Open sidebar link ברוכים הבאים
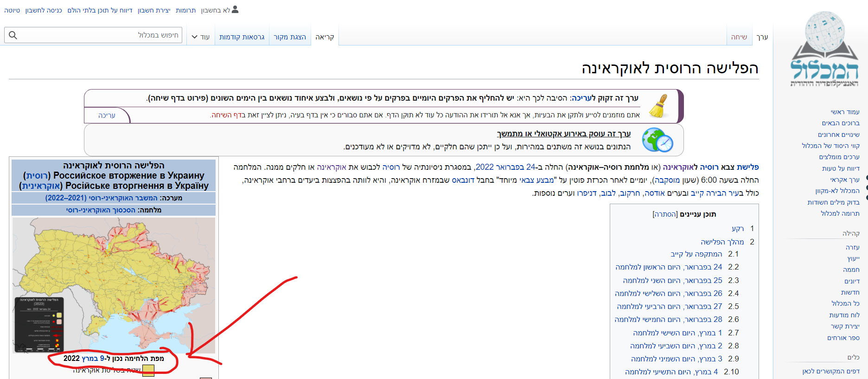This screenshot has height=379, width=868. pos(841,123)
